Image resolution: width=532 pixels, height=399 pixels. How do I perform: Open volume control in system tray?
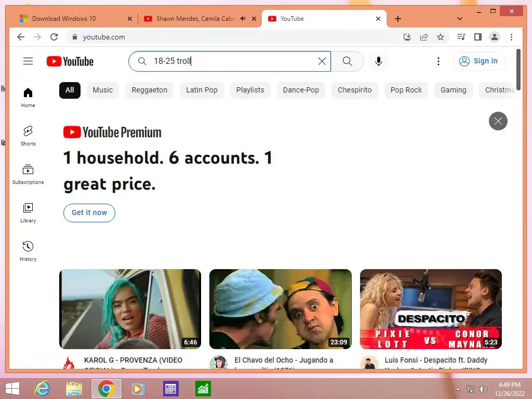483,389
